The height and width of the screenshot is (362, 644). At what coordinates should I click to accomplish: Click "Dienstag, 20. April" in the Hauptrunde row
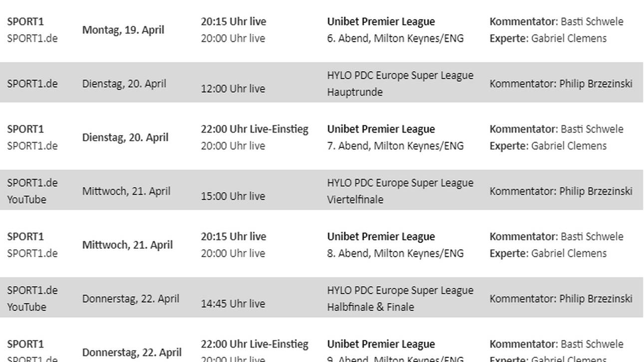click(124, 84)
